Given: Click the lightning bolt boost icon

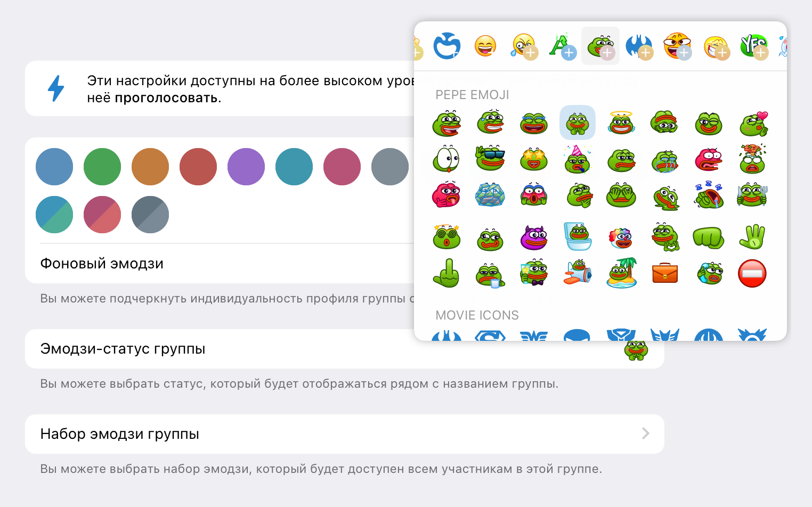Looking at the screenshot, I should 56,88.
